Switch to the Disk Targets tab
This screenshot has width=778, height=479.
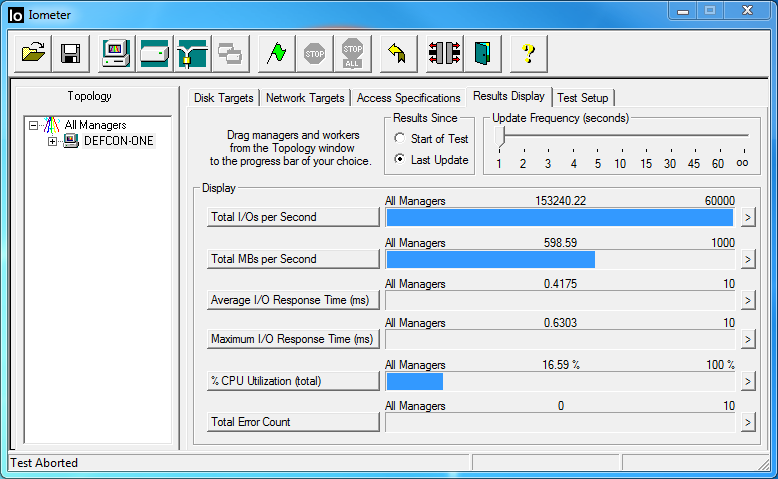(224, 98)
